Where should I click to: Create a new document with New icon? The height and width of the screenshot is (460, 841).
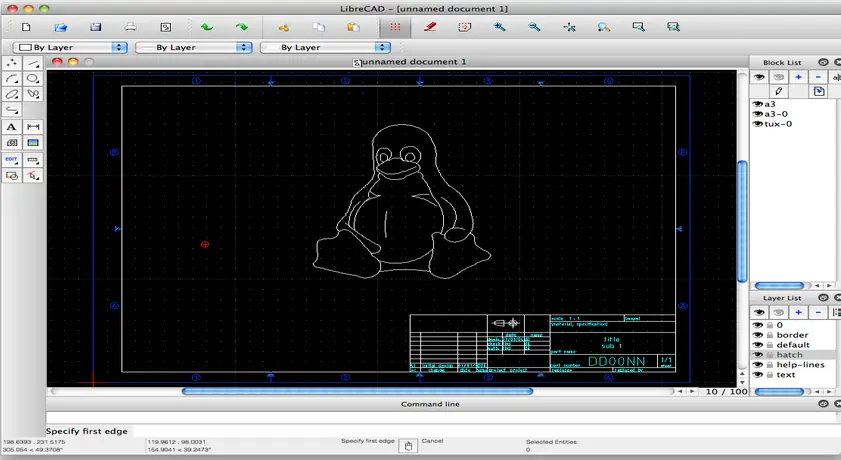click(x=26, y=27)
